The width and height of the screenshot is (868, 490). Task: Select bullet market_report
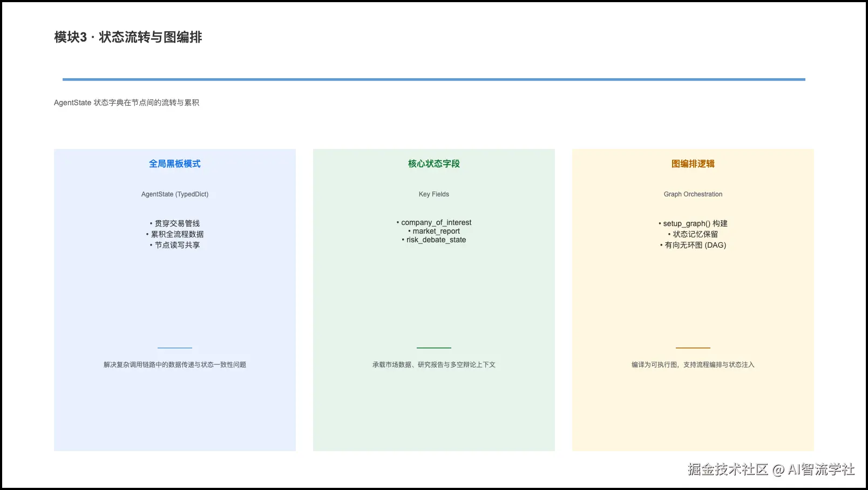click(x=434, y=231)
